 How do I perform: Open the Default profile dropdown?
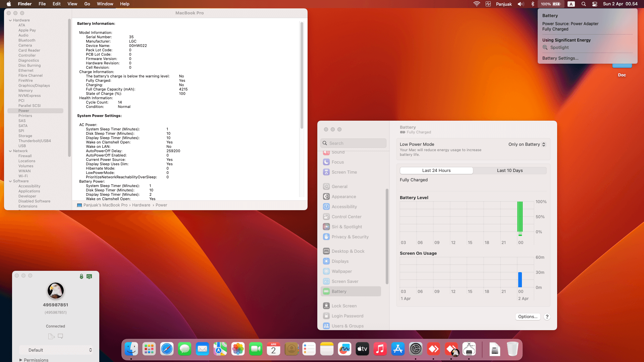tap(56, 350)
